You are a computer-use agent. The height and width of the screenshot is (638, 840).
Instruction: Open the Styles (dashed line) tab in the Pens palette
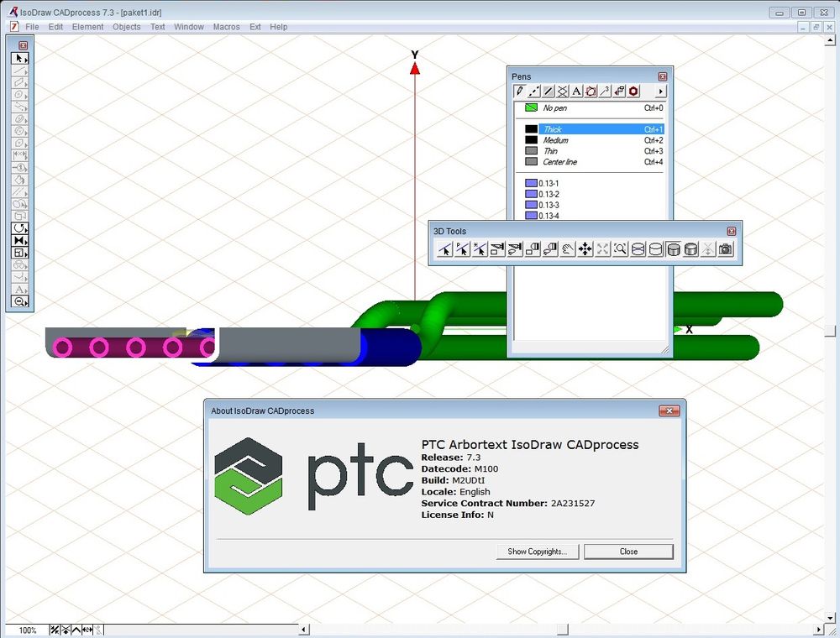coord(533,91)
